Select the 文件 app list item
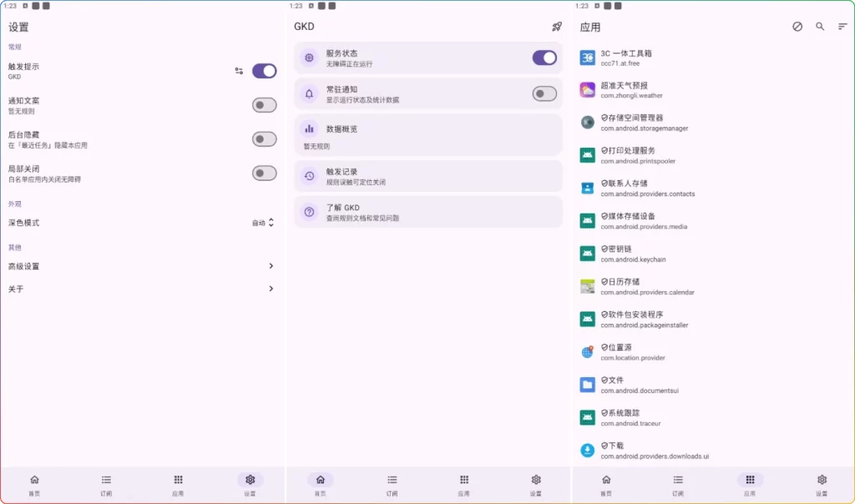The width and height of the screenshot is (855, 504). pyautogui.click(x=635, y=384)
